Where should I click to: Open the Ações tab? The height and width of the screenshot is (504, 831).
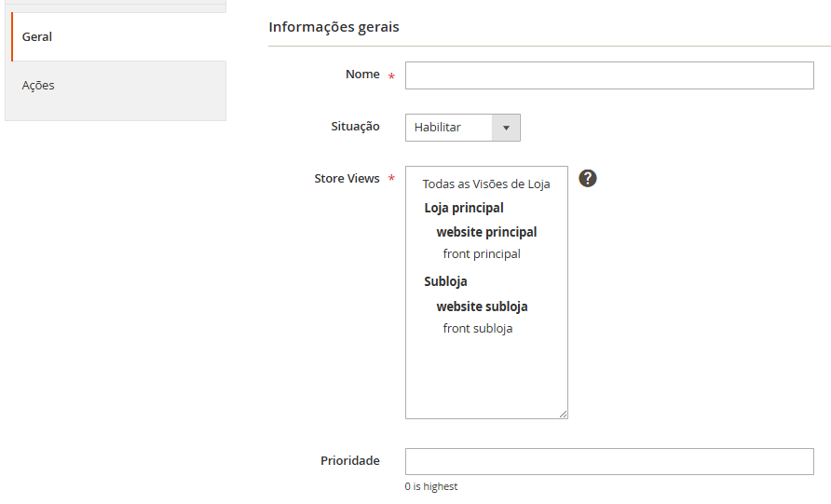(38, 86)
